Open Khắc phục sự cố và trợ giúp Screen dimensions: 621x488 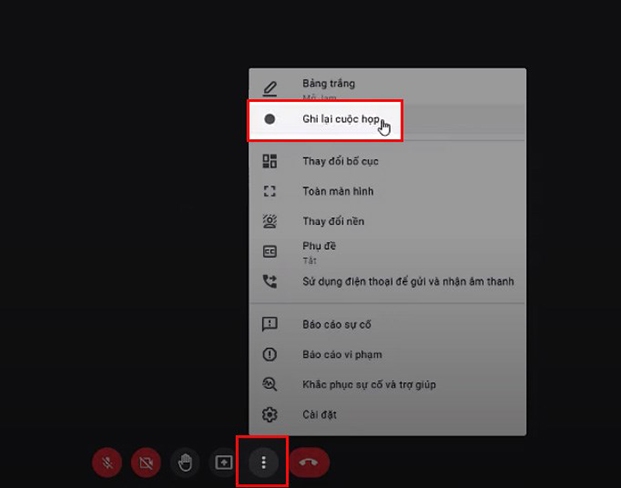369,385
